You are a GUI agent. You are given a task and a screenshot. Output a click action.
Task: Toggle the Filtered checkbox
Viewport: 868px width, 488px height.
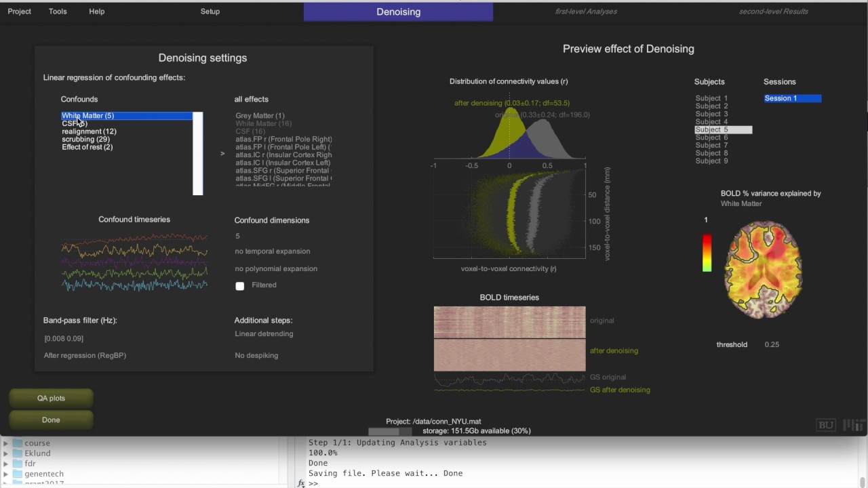click(239, 286)
